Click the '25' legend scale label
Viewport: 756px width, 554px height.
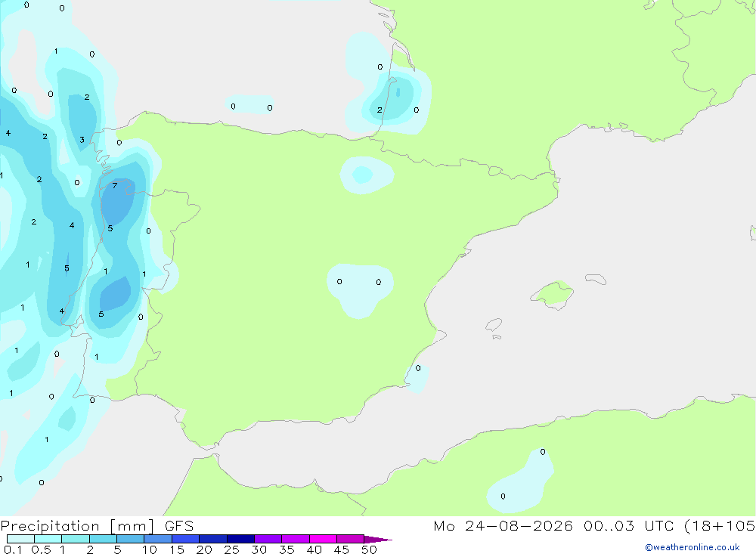pos(232,549)
